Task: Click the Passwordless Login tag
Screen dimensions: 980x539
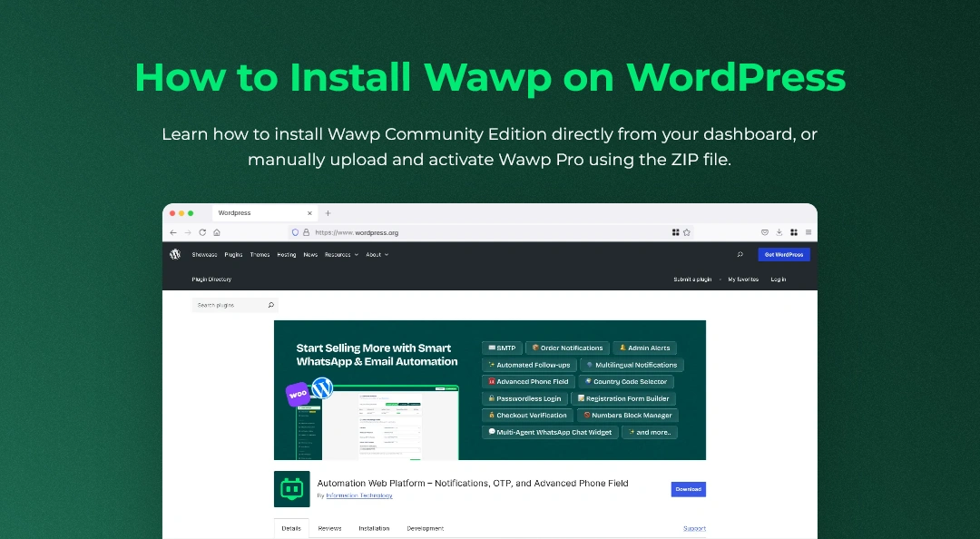Action: [524, 398]
